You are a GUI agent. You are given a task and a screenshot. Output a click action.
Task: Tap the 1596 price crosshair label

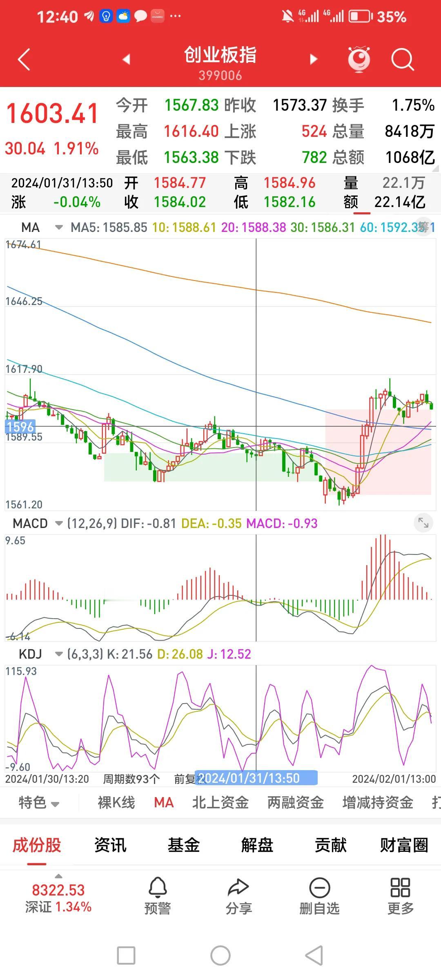pos(20,427)
